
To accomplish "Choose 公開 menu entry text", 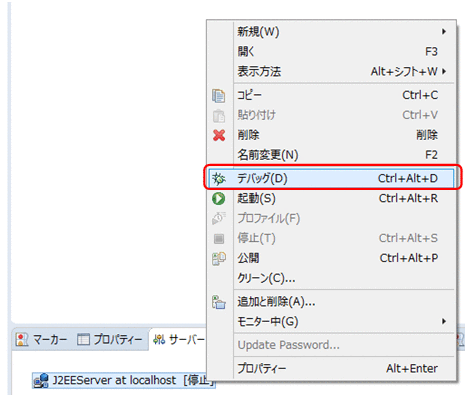I will pos(248,258).
